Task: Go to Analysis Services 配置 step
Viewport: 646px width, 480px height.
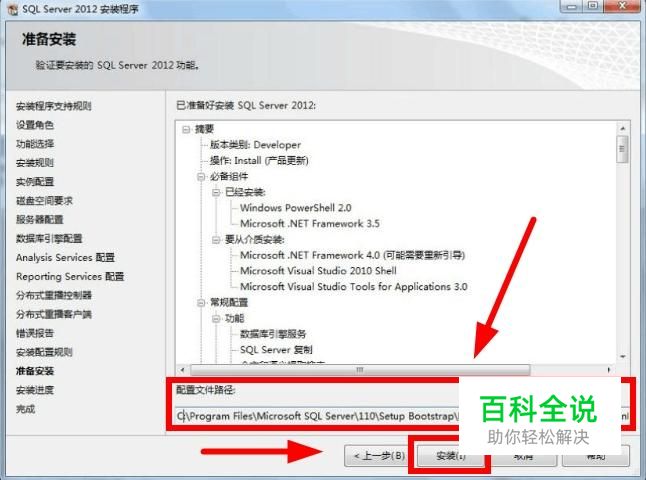Action: point(65,258)
